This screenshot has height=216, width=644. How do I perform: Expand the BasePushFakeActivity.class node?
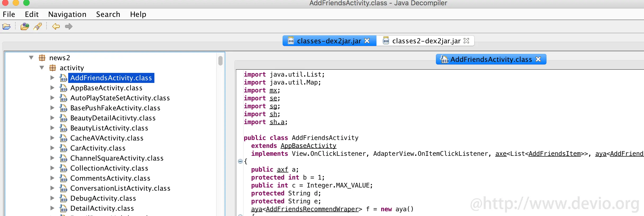[x=52, y=108]
